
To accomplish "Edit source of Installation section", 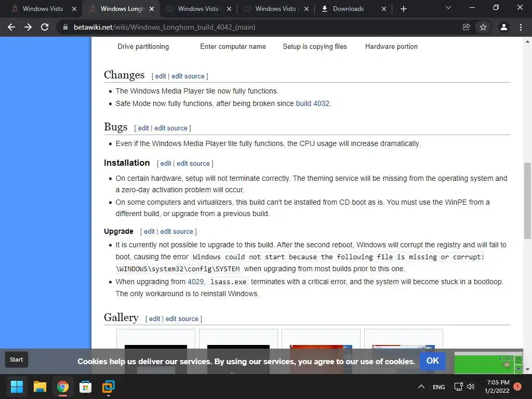I will pos(193,164).
